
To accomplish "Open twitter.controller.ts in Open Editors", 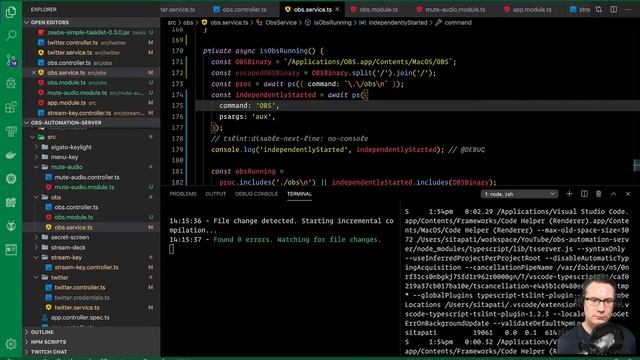I will pos(91,42).
